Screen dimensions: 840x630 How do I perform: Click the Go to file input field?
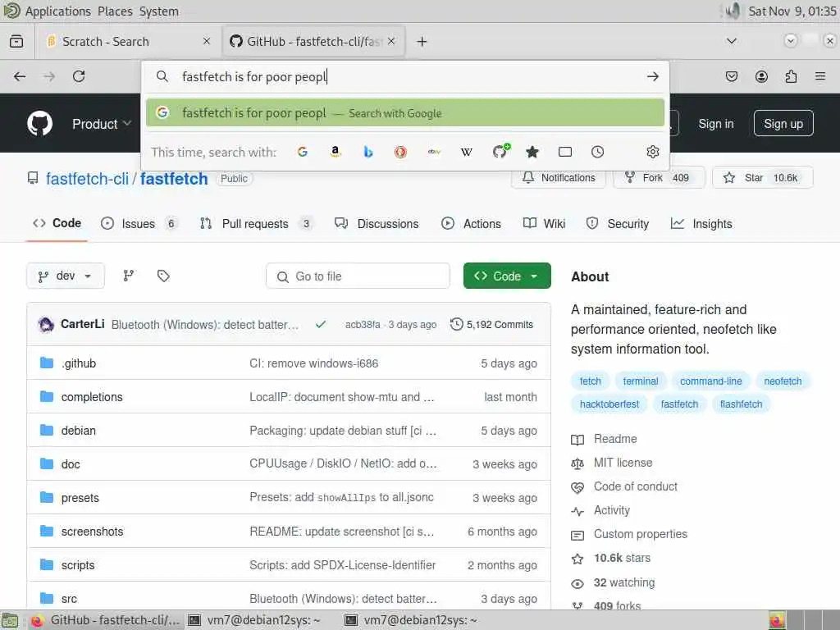[358, 276]
